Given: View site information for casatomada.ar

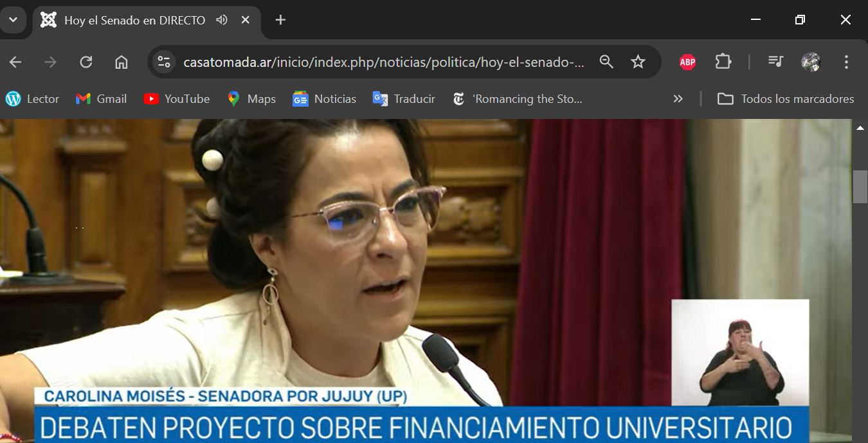Looking at the screenshot, I should tap(165, 62).
